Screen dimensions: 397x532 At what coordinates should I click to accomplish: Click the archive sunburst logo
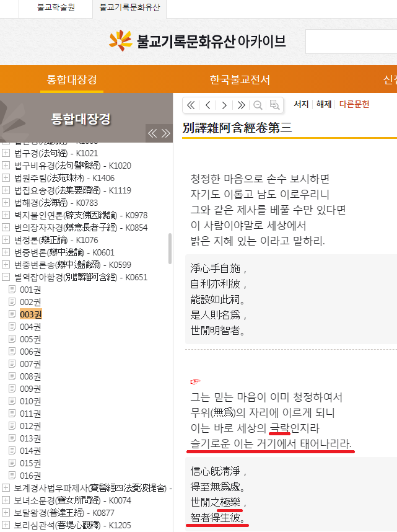tap(120, 41)
